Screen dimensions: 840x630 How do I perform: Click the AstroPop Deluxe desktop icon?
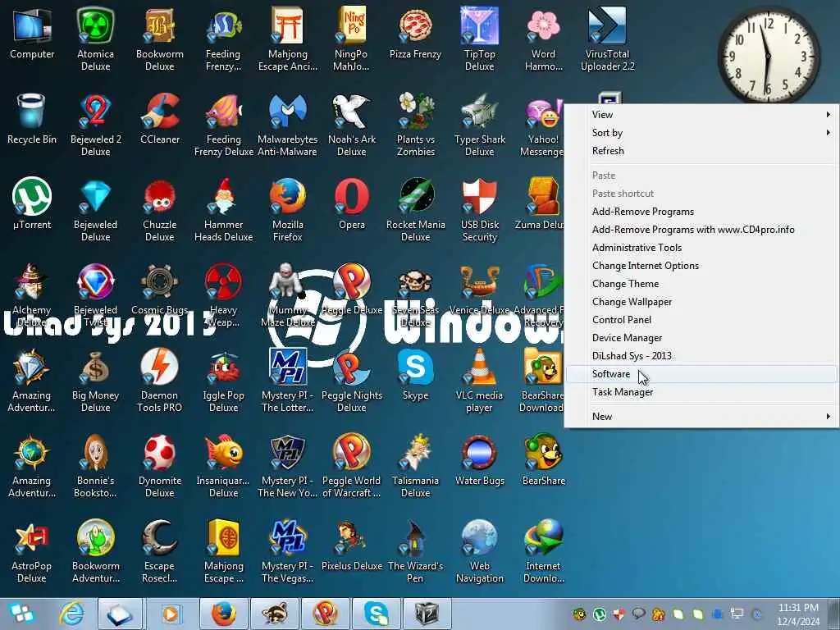tap(32, 550)
